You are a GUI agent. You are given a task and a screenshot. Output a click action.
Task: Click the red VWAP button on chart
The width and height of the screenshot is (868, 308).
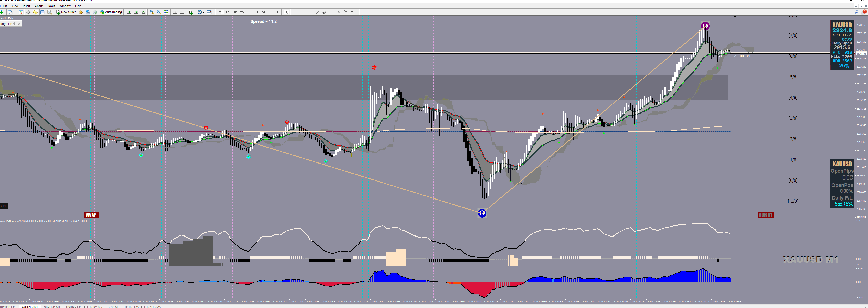pyautogui.click(x=91, y=215)
